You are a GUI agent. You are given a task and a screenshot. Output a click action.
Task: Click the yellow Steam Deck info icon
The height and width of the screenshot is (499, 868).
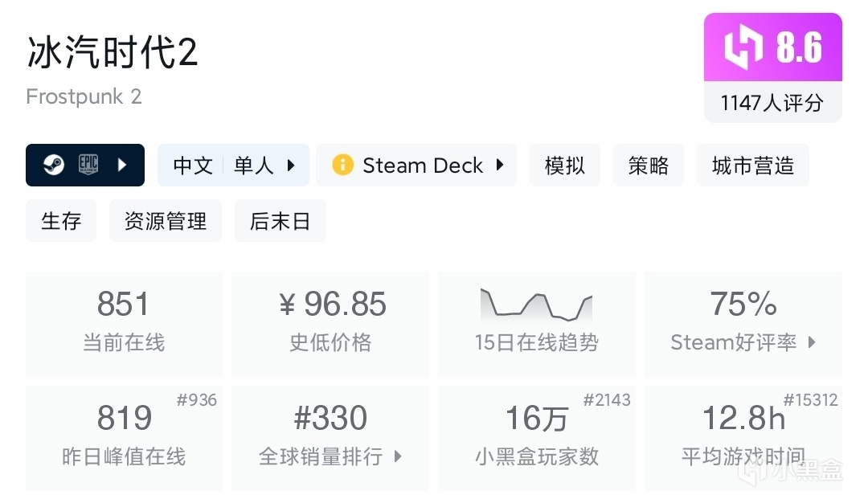[x=343, y=166]
